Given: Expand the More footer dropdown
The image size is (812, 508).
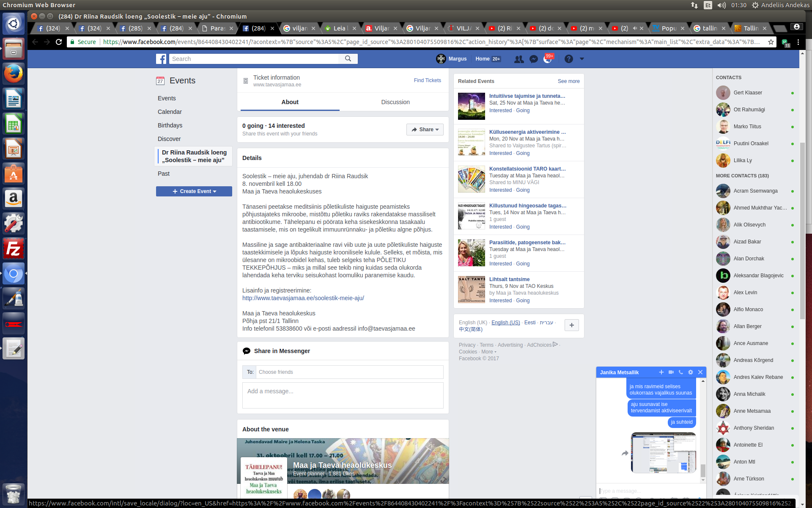Looking at the screenshot, I should 489,352.
